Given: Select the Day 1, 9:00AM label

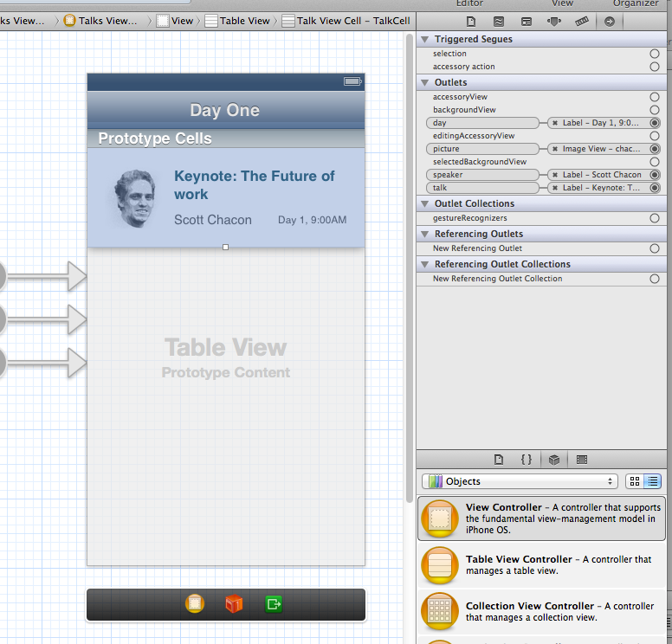Looking at the screenshot, I should click(312, 220).
